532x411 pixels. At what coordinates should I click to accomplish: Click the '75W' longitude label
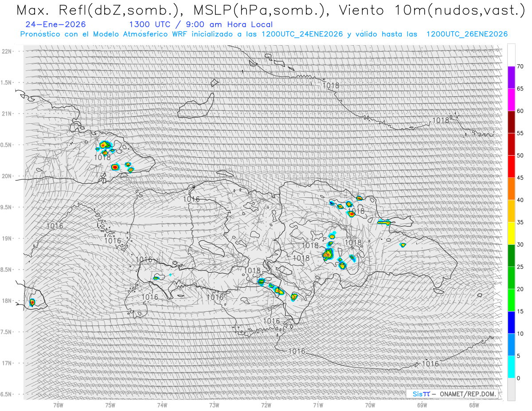(110, 405)
